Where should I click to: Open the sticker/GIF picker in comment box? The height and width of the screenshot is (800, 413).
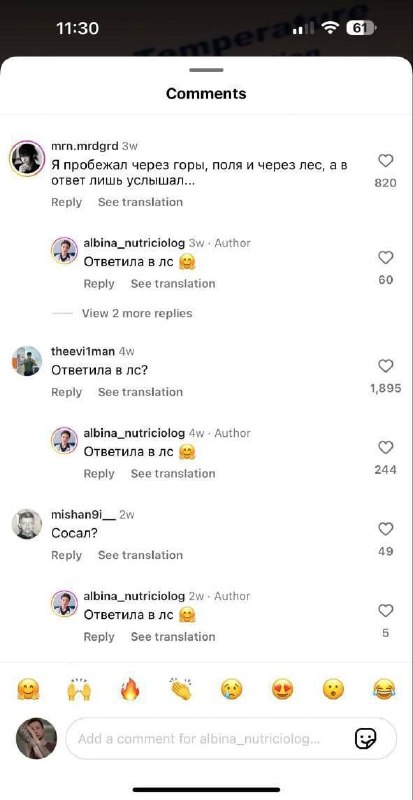point(366,738)
